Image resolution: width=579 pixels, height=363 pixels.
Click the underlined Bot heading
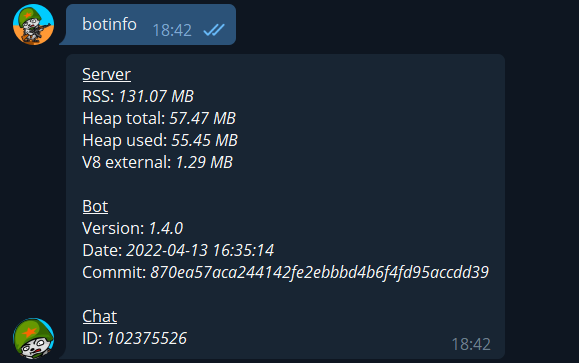[x=95, y=206]
